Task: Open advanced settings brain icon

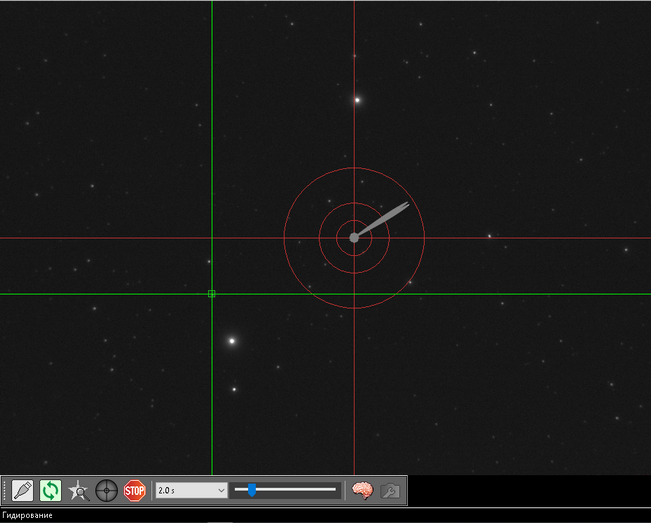Action: coord(362,491)
